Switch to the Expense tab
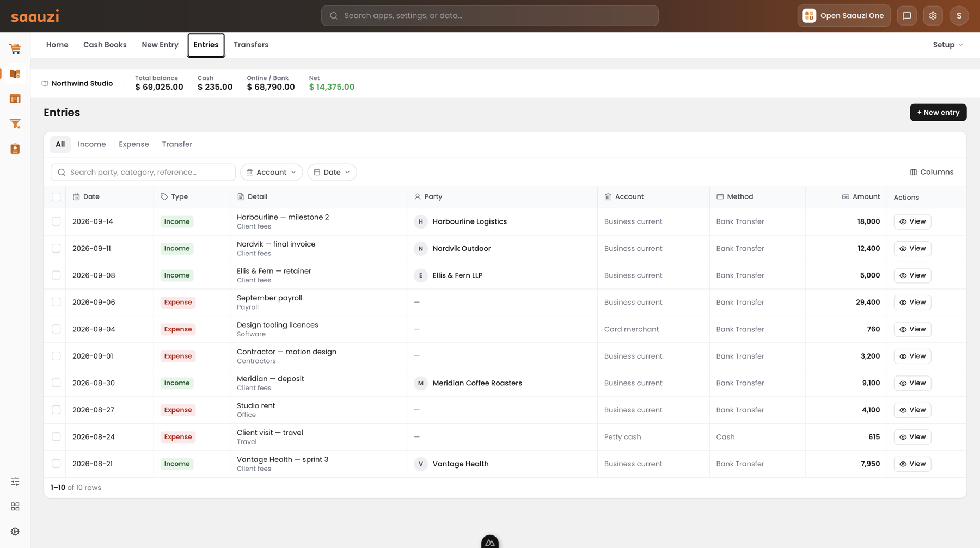 (x=134, y=144)
